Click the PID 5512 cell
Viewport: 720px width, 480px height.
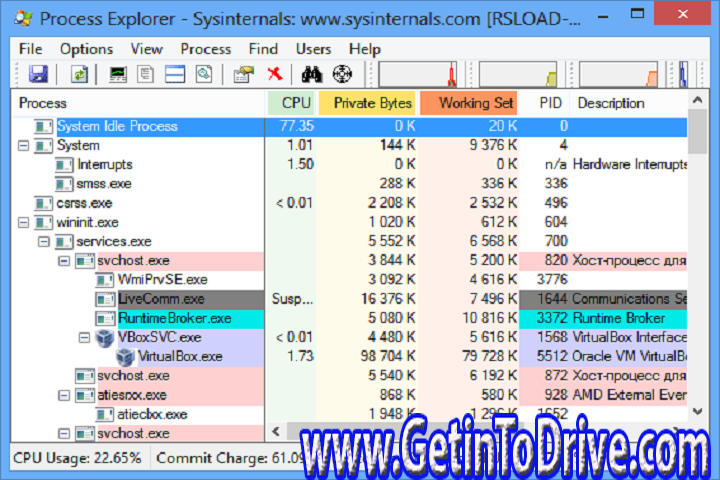(552, 356)
